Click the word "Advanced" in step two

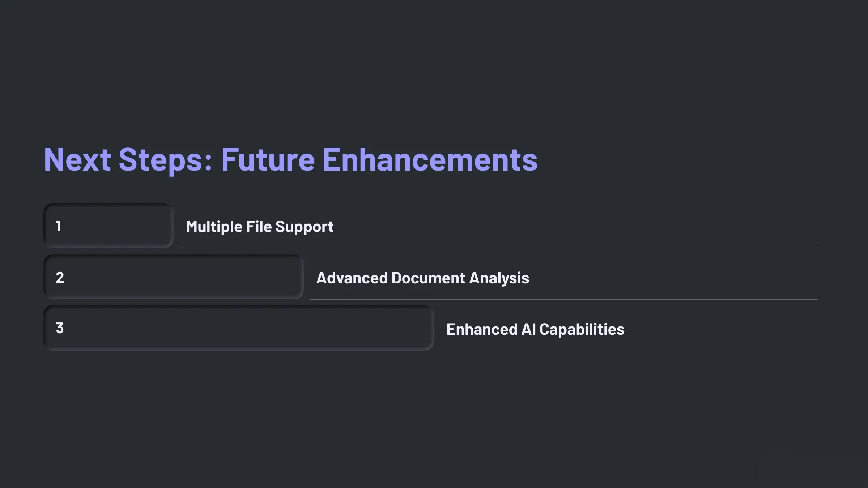pos(352,278)
